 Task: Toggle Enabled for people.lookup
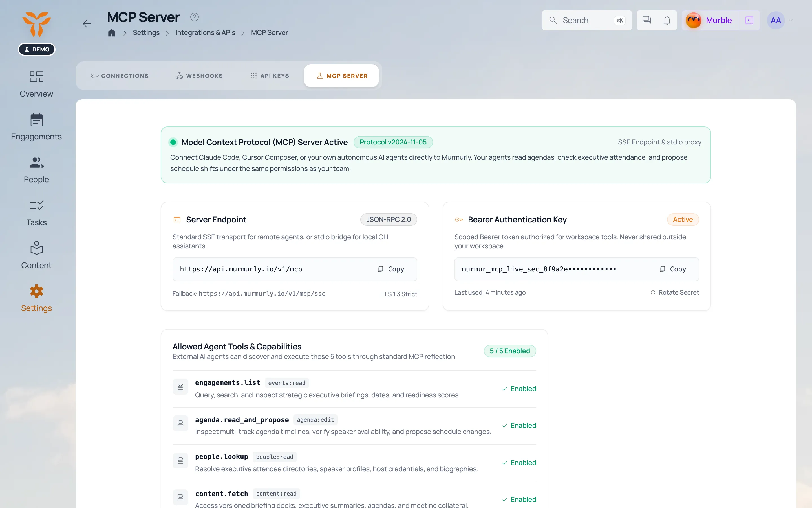519,463
